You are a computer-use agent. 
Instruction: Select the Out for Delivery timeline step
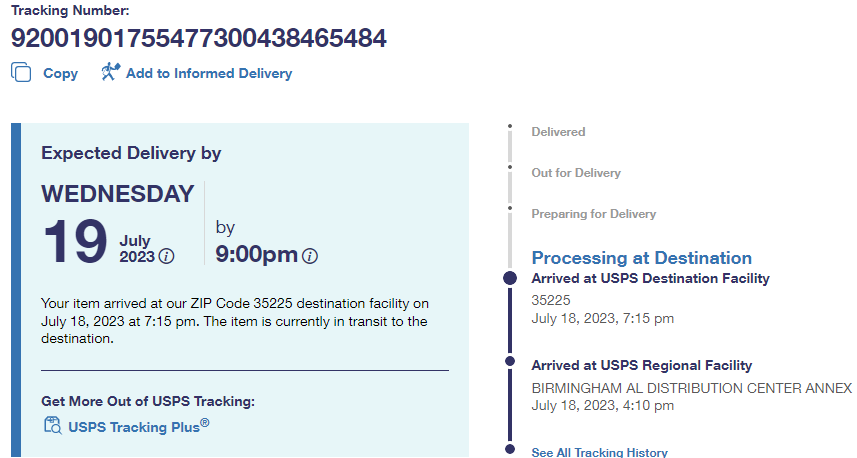tap(576, 173)
